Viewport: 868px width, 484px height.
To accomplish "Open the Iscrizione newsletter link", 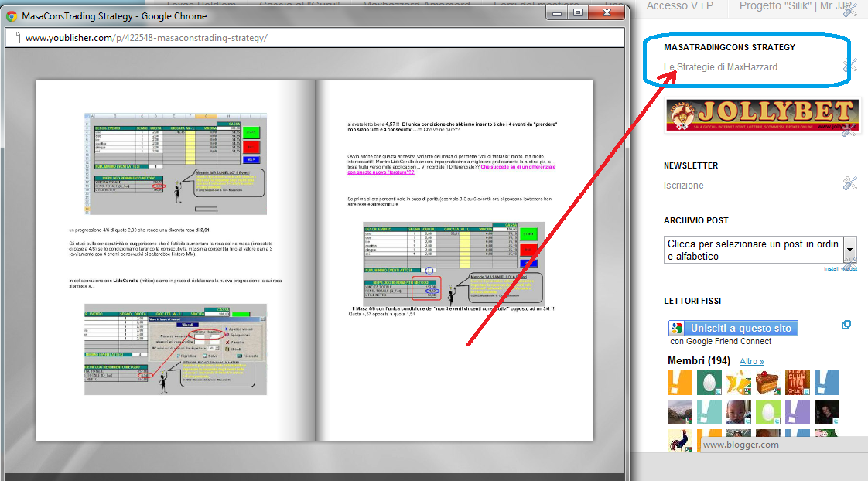I will click(684, 186).
